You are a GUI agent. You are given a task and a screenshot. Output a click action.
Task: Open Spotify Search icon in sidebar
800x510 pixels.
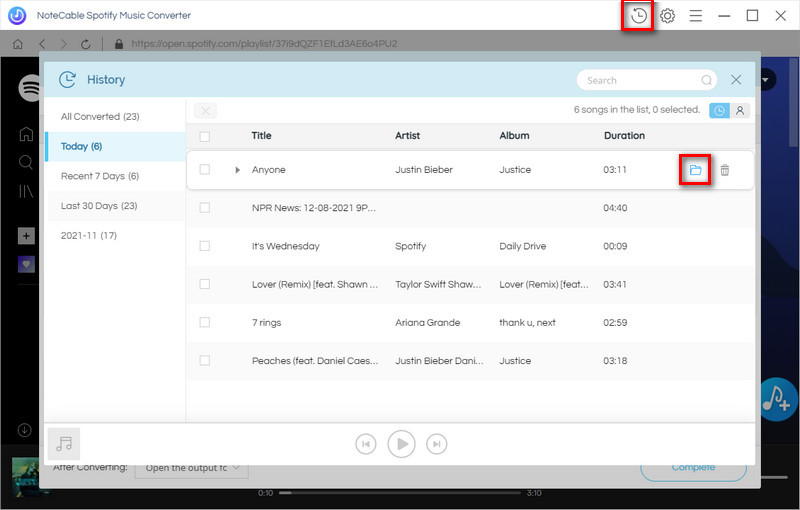point(26,163)
